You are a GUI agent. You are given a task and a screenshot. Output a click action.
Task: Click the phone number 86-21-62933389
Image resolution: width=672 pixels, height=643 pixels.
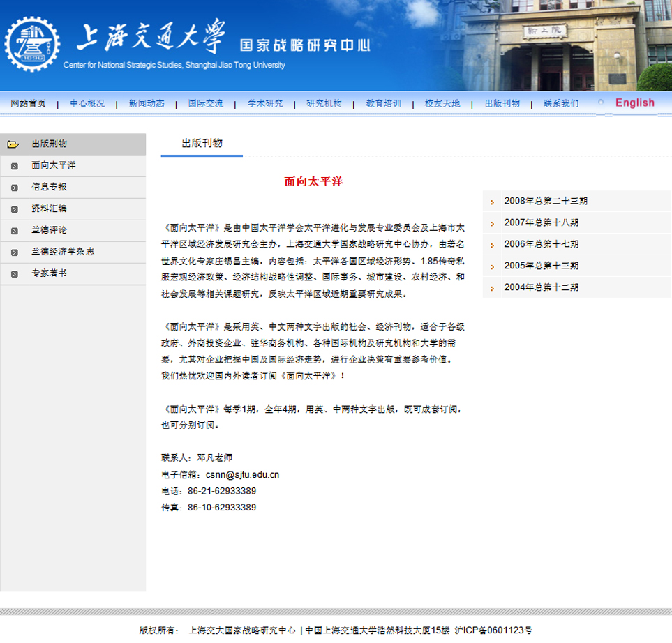(222, 491)
